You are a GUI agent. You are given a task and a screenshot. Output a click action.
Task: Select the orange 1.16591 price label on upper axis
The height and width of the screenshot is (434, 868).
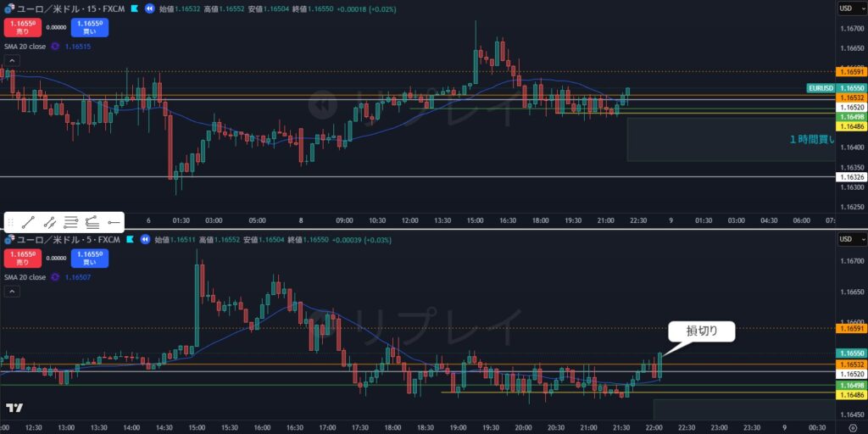[850, 72]
